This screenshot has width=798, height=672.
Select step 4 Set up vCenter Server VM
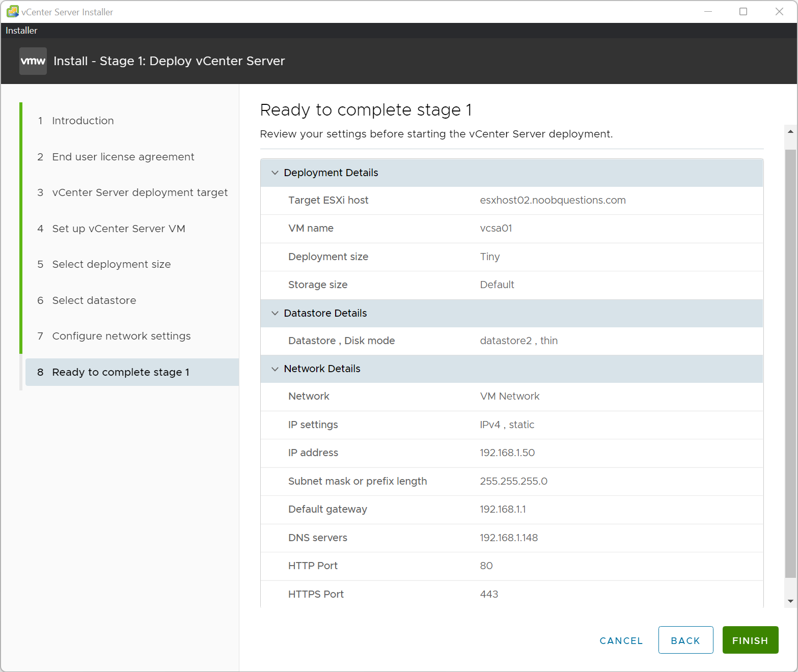(118, 229)
